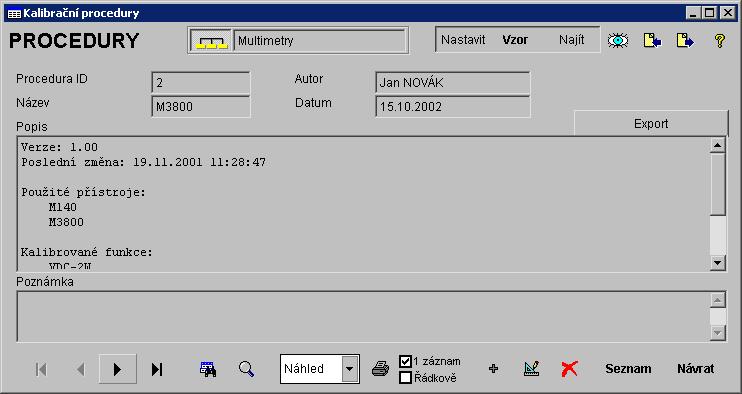Click the 'M140' line in Popis

click(62, 207)
